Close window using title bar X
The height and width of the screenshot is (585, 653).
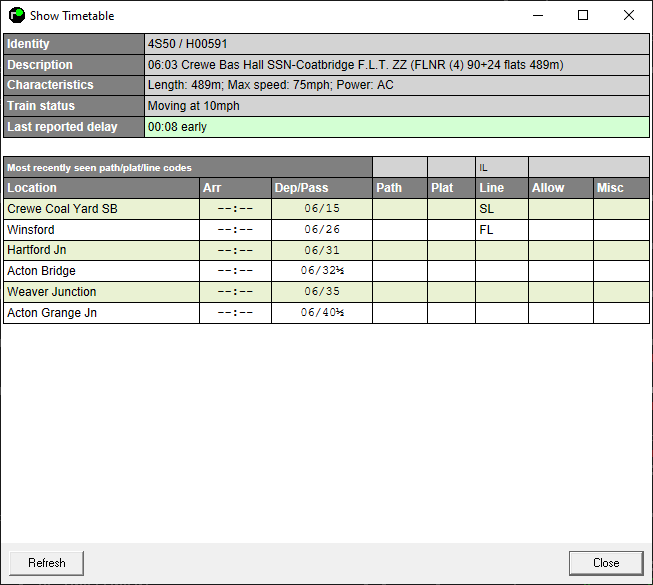tap(628, 15)
